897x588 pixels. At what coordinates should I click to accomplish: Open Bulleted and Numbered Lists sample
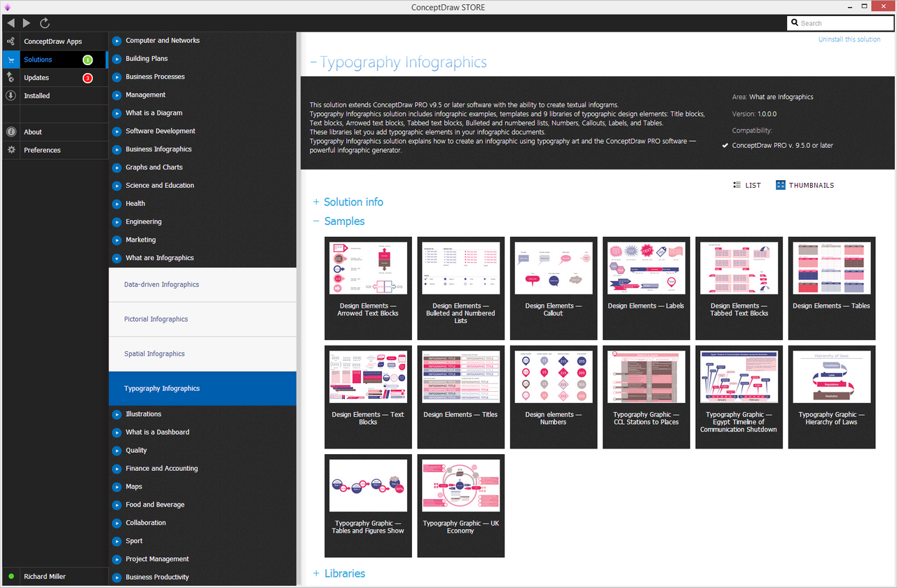(461, 288)
